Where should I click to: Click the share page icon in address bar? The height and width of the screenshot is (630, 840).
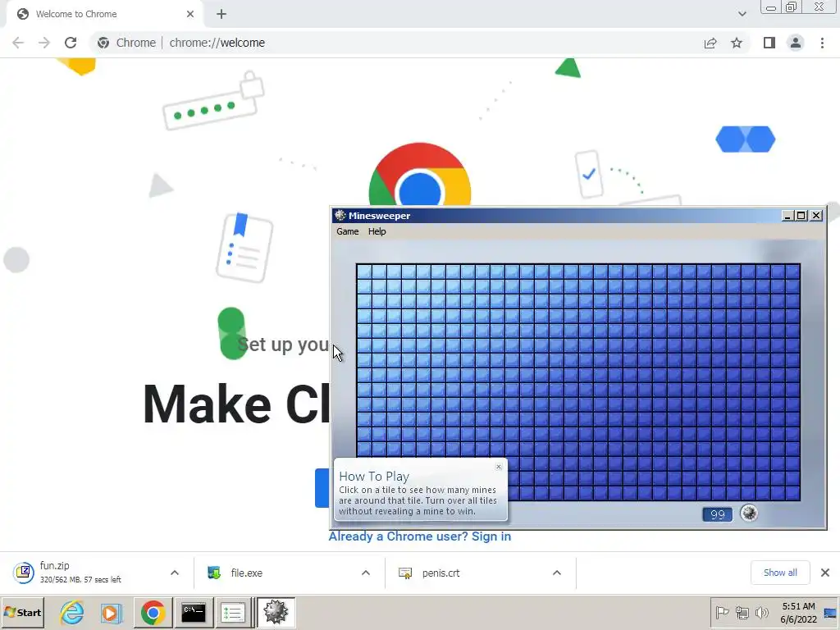tap(710, 43)
